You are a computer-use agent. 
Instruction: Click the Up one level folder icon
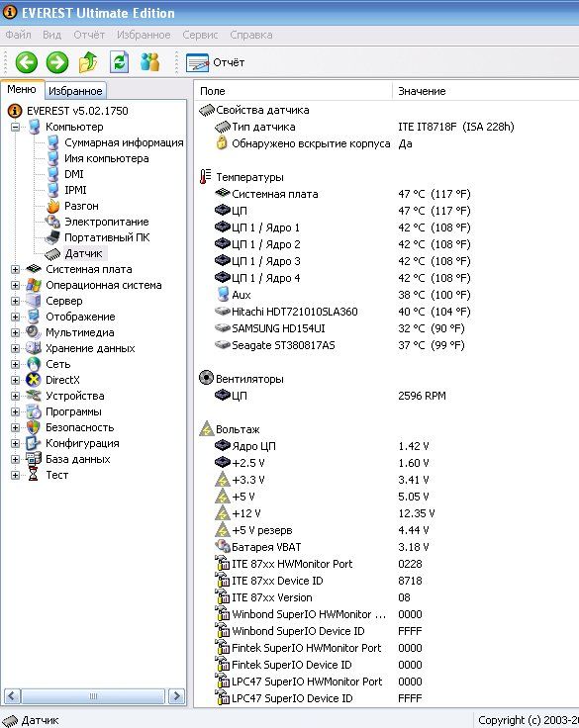88,62
